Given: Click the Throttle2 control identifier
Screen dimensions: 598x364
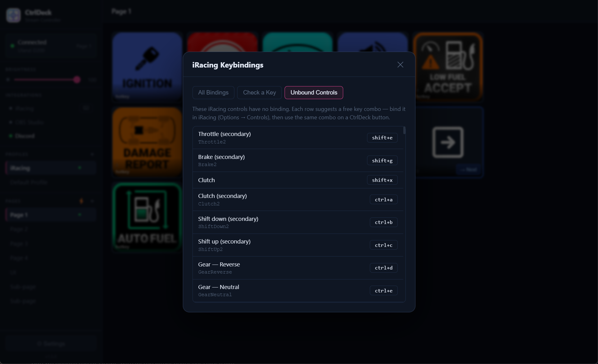Looking at the screenshot, I should [212, 142].
